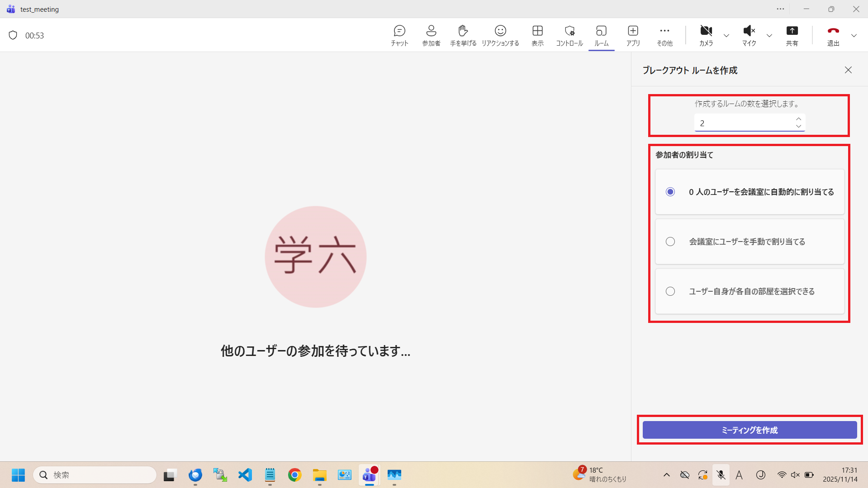Open the chat (チャット) panel
The height and width of the screenshot is (488, 868).
pyautogui.click(x=399, y=35)
